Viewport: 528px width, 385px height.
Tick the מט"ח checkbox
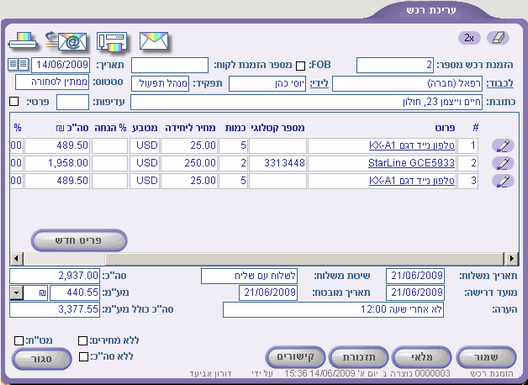coord(19,341)
